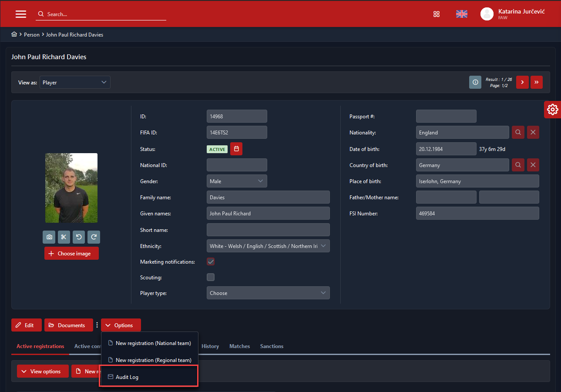Click the apps grid icon in header
The width and height of the screenshot is (561, 392).
(437, 14)
